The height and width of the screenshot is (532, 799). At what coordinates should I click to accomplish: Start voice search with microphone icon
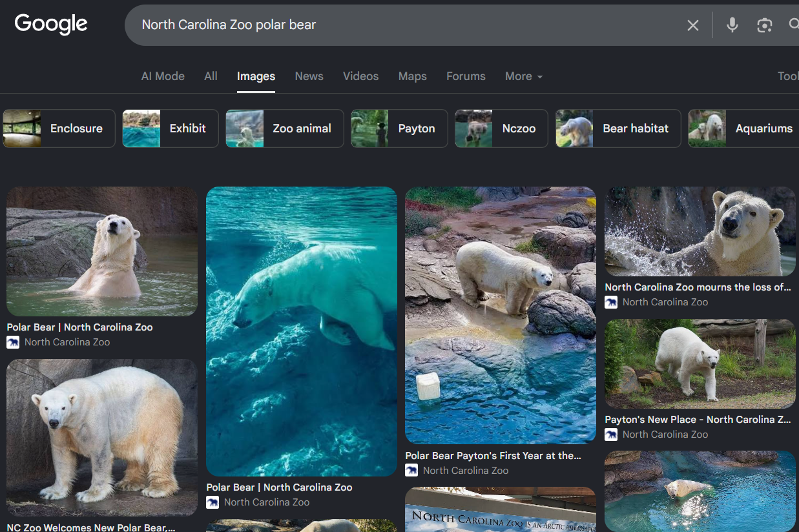(x=732, y=25)
